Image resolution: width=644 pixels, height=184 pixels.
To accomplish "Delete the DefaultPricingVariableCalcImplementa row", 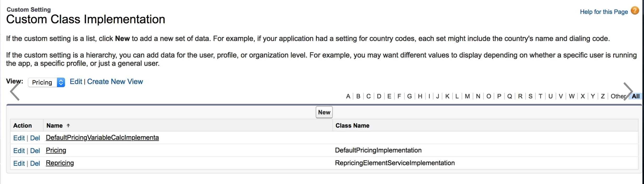I will pyautogui.click(x=35, y=138).
